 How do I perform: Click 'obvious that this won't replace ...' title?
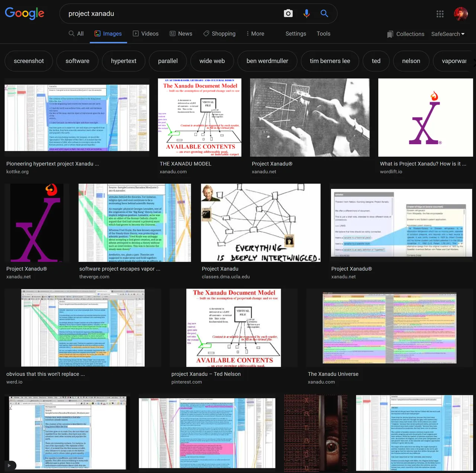[x=45, y=374]
